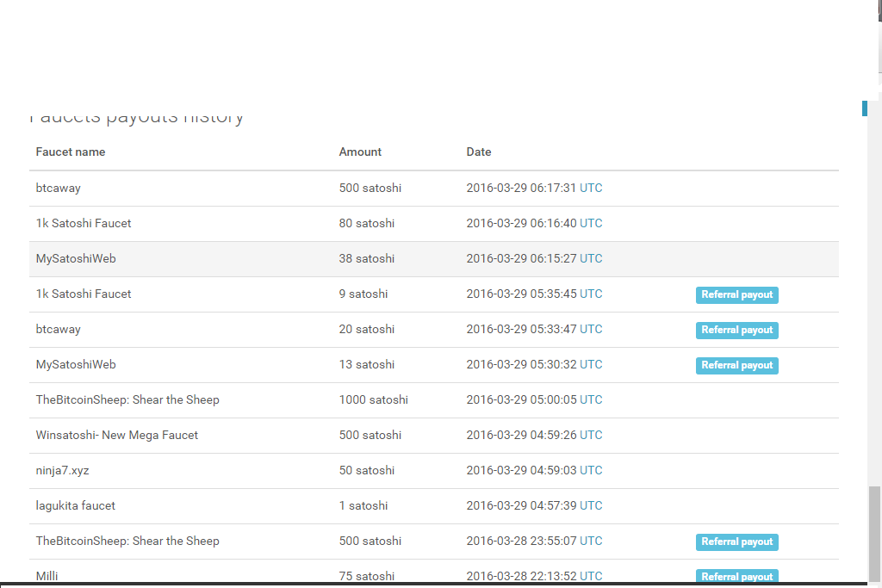Click Referral payout badge on 9 satoshi row
882x588 pixels.
point(736,294)
